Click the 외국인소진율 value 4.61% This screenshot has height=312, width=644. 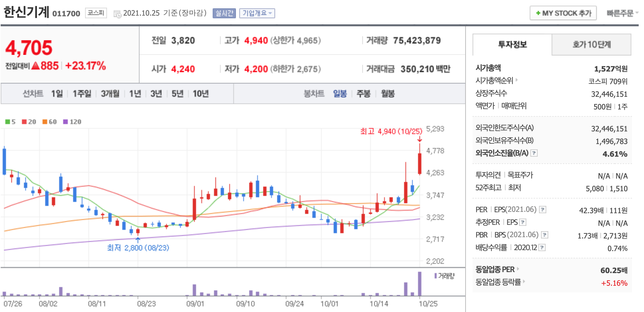pyautogui.click(x=615, y=154)
